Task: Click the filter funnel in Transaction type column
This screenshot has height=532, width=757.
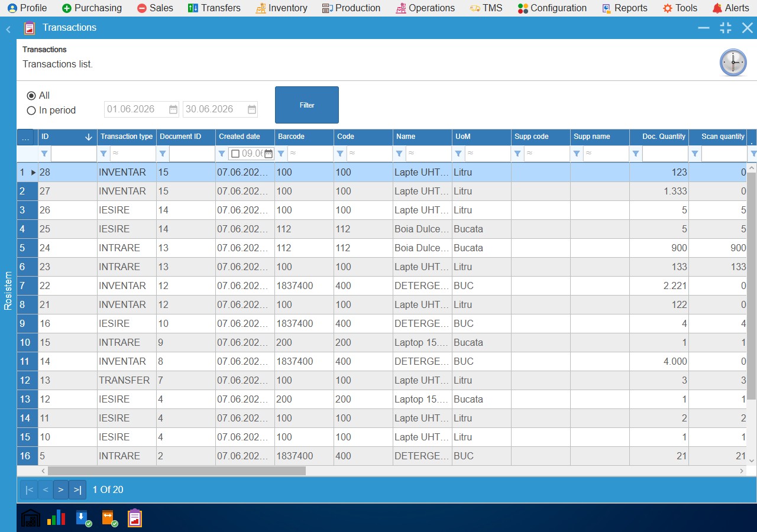Action: pos(103,154)
